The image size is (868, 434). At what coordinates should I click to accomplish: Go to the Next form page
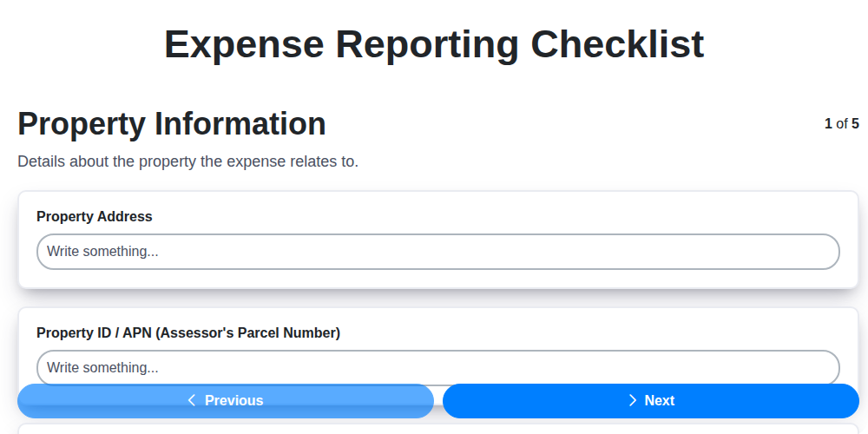tap(650, 401)
